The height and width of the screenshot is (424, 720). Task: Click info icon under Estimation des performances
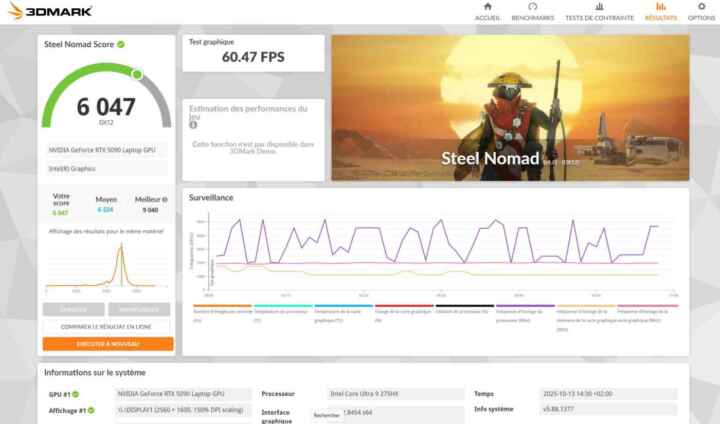pyautogui.click(x=193, y=126)
